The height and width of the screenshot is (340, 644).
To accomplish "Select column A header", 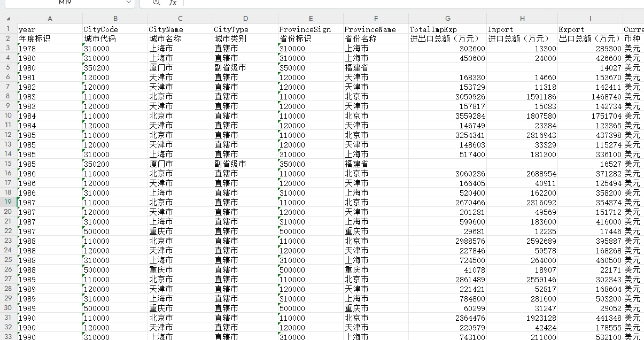I will (50, 18).
